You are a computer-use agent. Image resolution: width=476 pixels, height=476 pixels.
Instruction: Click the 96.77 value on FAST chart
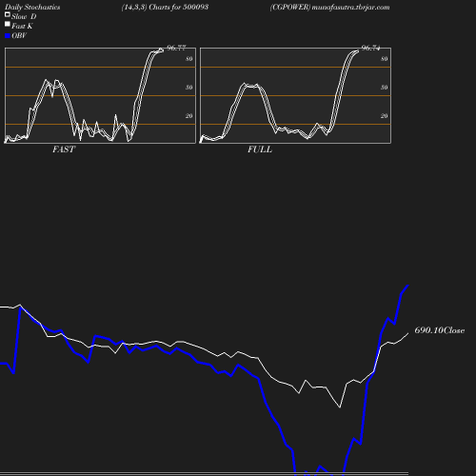coord(176,48)
